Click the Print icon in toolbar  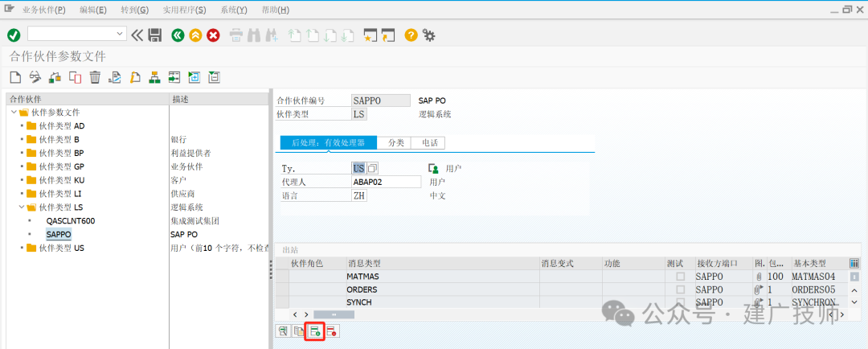pos(236,35)
